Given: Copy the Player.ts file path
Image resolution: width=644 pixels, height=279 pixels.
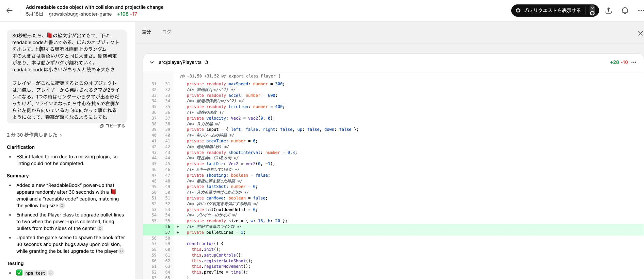Looking at the screenshot, I should 206,62.
